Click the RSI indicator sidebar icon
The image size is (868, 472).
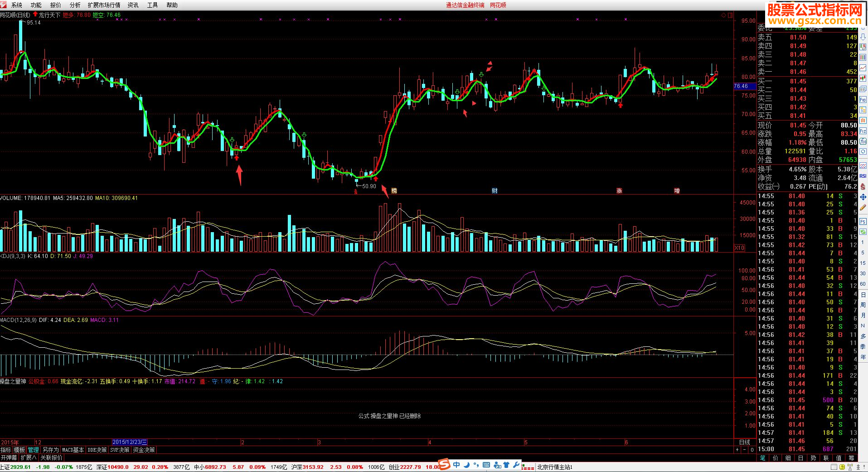[x=863, y=175]
